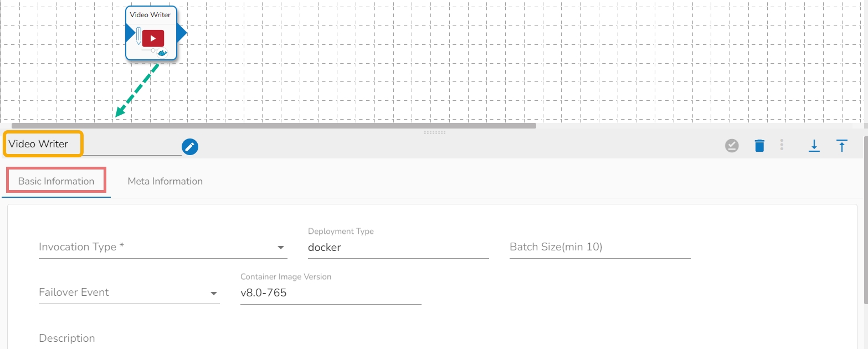Select the Container Image Version field

pyautogui.click(x=330, y=293)
